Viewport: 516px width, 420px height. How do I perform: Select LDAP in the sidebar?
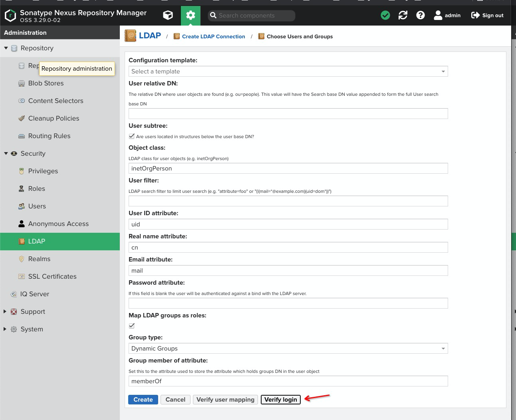pyautogui.click(x=60, y=242)
